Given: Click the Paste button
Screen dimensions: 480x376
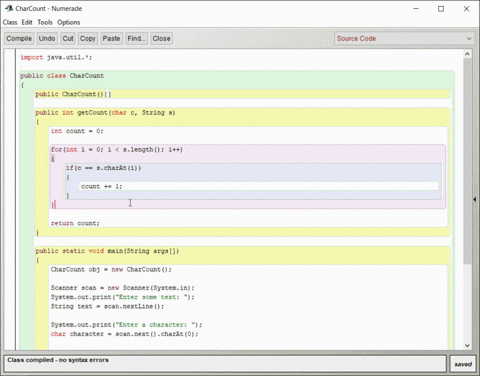Looking at the screenshot, I should [x=111, y=39].
